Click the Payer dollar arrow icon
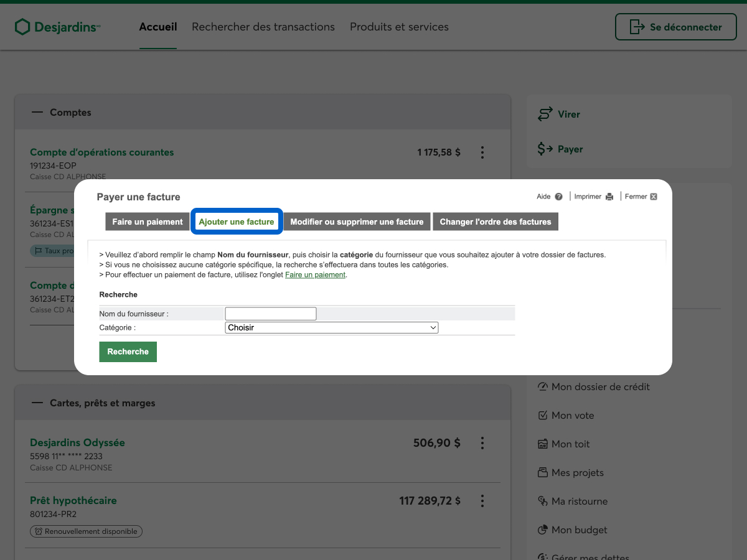Screen dimensions: 747x560 [545, 149]
